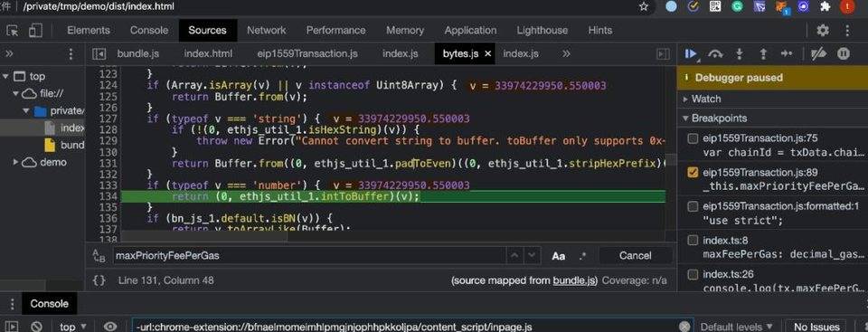The width and height of the screenshot is (868, 332).
Task: Collapse the file:// tree node
Action: [16, 94]
